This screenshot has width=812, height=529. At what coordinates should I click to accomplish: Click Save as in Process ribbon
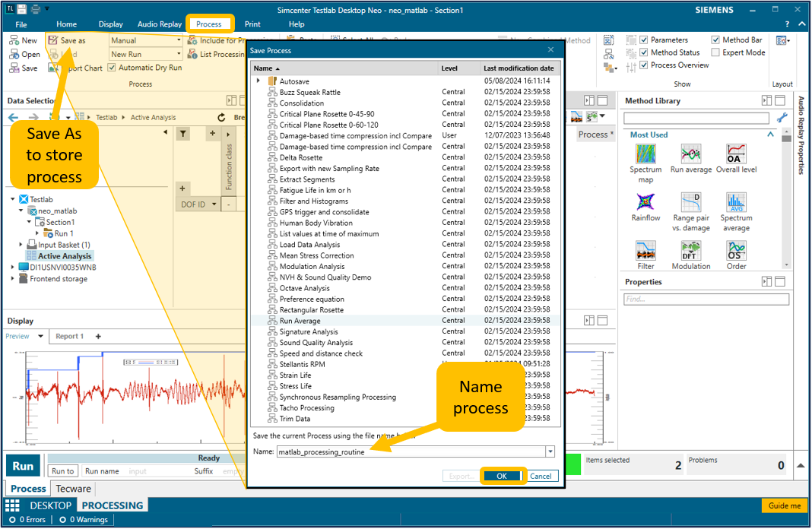67,40
